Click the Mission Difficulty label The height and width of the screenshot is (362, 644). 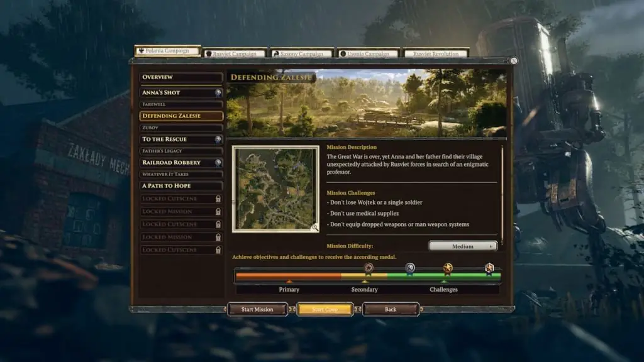pos(350,246)
